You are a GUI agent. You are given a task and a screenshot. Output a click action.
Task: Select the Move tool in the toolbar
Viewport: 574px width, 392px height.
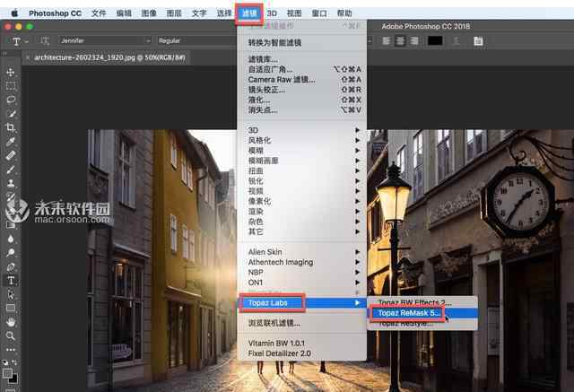[11, 73]
